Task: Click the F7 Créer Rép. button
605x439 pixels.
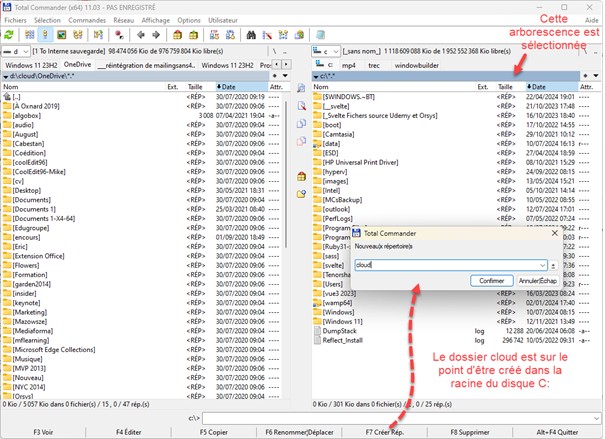Action: point(385,432)
